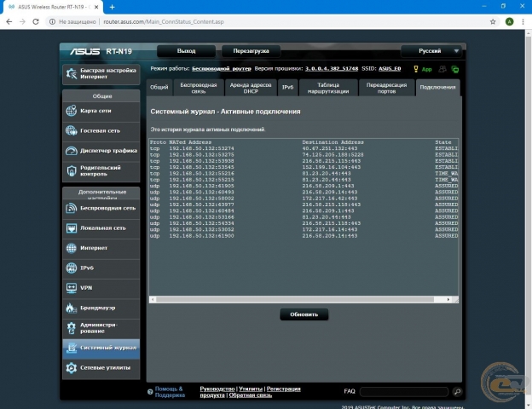532x409 pixels.
Task: Click log entry 192.168.50.132:53274
Action: (201, 148)
